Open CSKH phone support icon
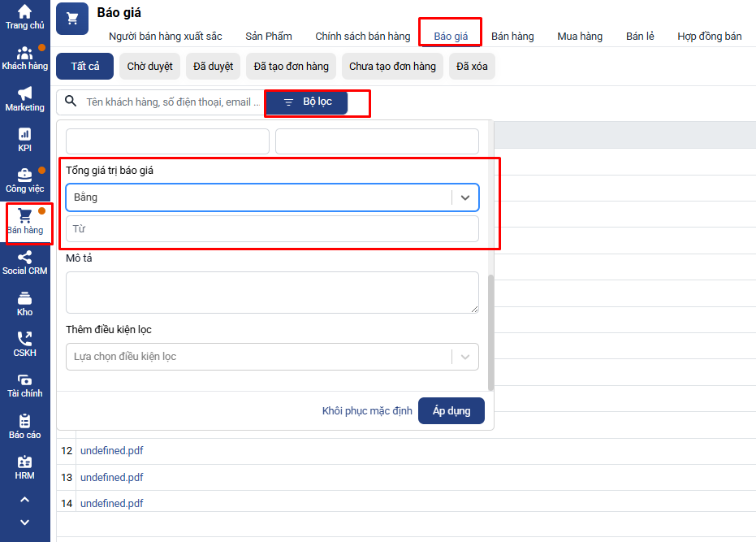 tap(24, 340)
